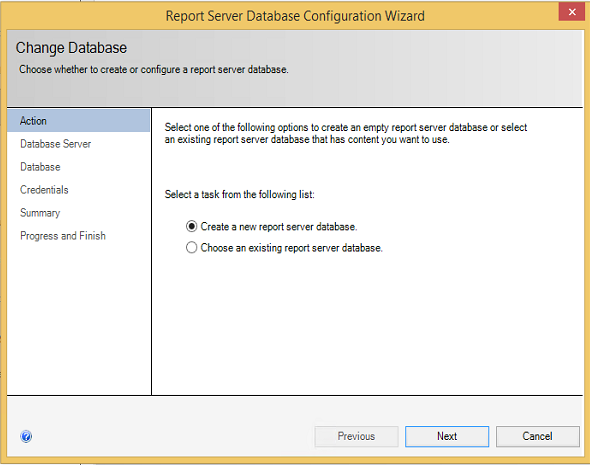Screen dimensions: 590x465
Task: Click the 'Choose an existing report server database' label text
Action: (292, 248)
